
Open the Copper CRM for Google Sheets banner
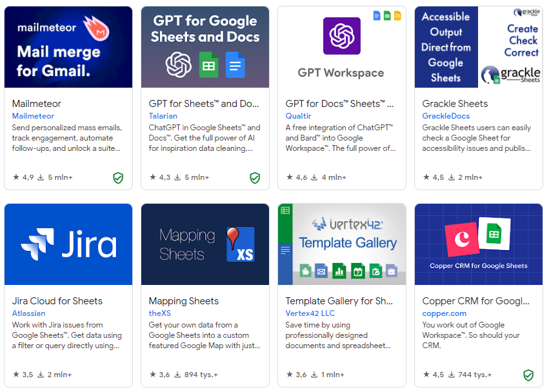[479, 244]
